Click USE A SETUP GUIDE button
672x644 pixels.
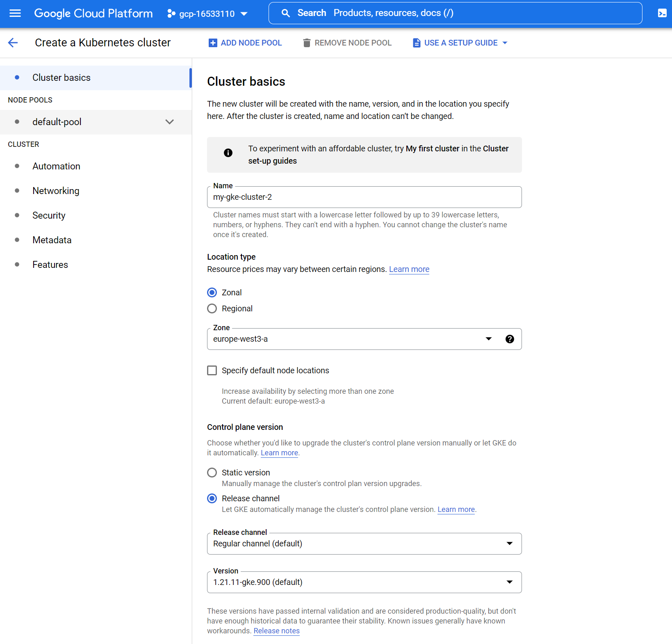461,43
